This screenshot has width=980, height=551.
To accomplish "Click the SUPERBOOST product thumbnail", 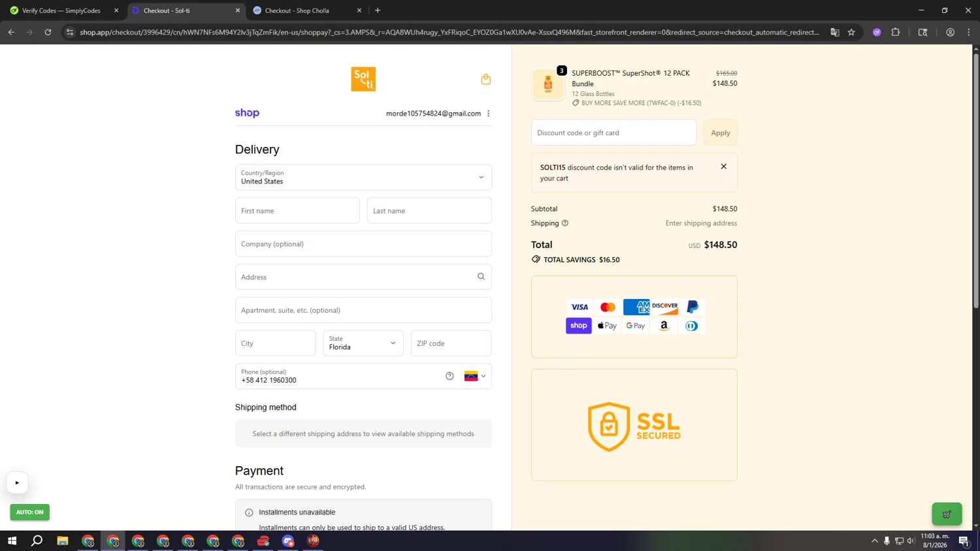I will (548, 84).
